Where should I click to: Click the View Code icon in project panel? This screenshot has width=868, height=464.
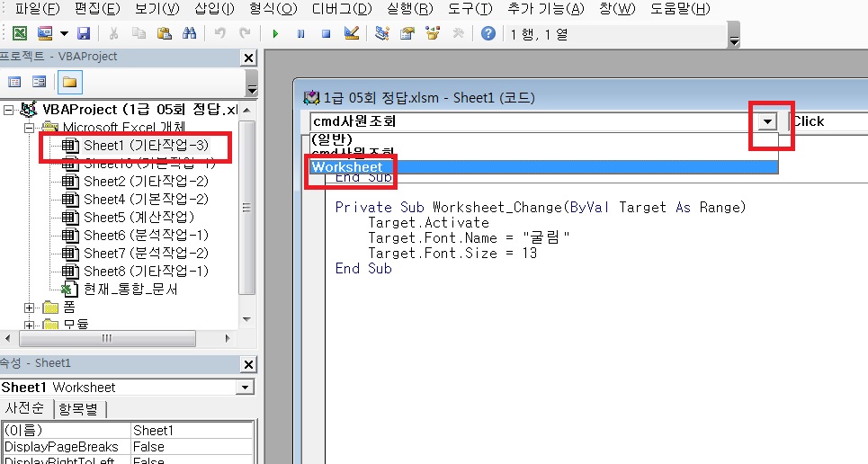point(14,83)
